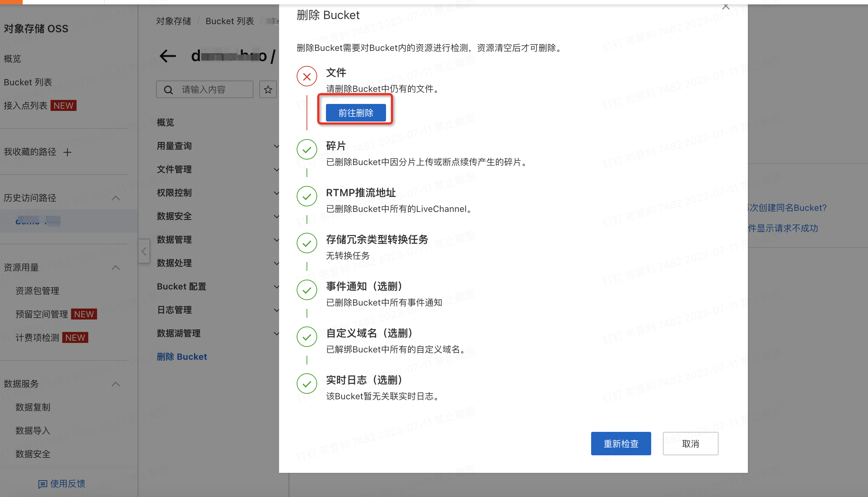Click the 取消 button

click(x=690, y=444)
